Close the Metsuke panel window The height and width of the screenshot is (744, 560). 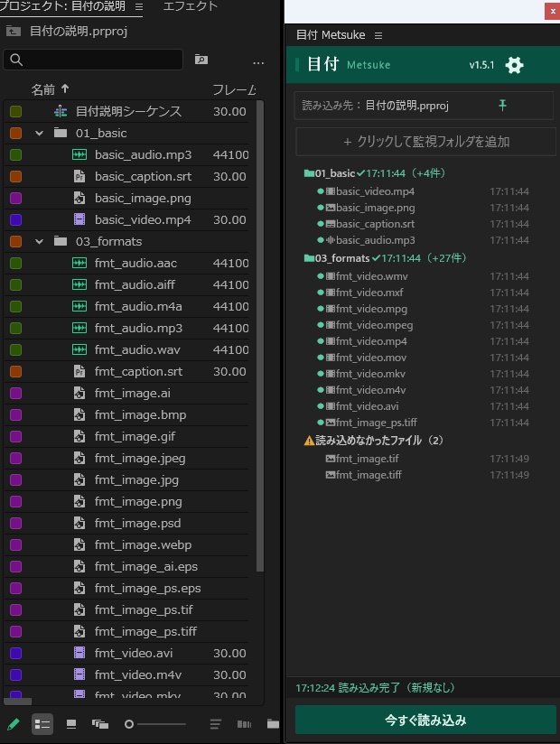click(x=553, y=11)
